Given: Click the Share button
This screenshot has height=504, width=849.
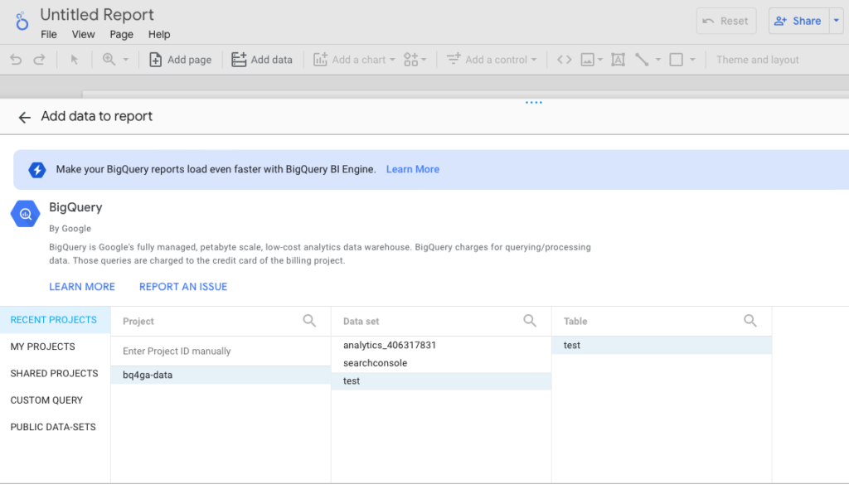Looking at the screenshot, I should tap(798, 21).
